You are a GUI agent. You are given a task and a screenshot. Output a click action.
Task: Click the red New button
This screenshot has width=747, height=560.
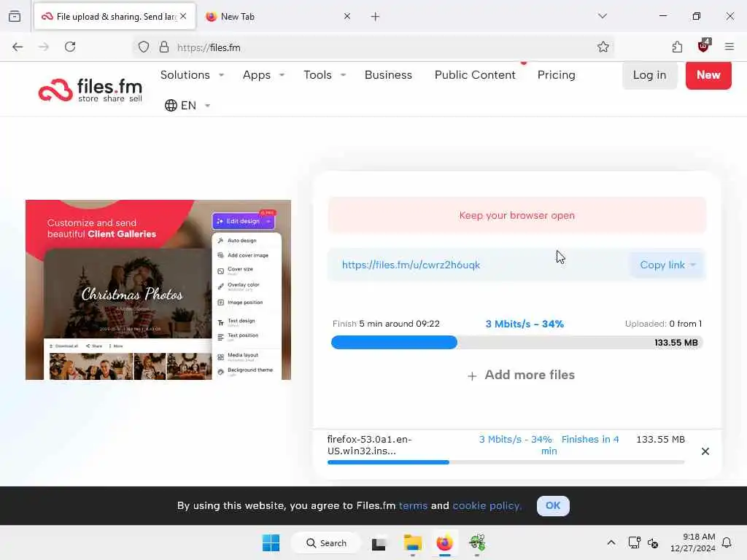(x=708, y=75)
